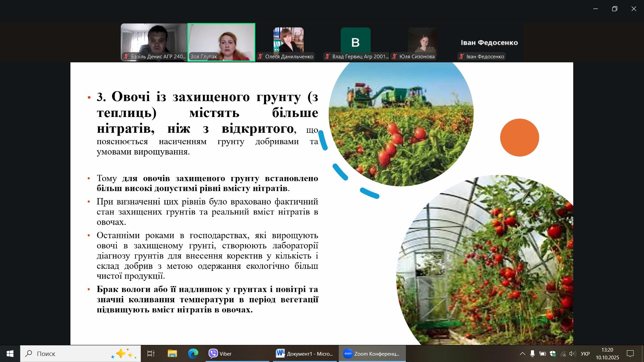Screen dimensions: 644x362
Task: Switch to Zoom Конференц taskbar item
Action: coord(372,354)
